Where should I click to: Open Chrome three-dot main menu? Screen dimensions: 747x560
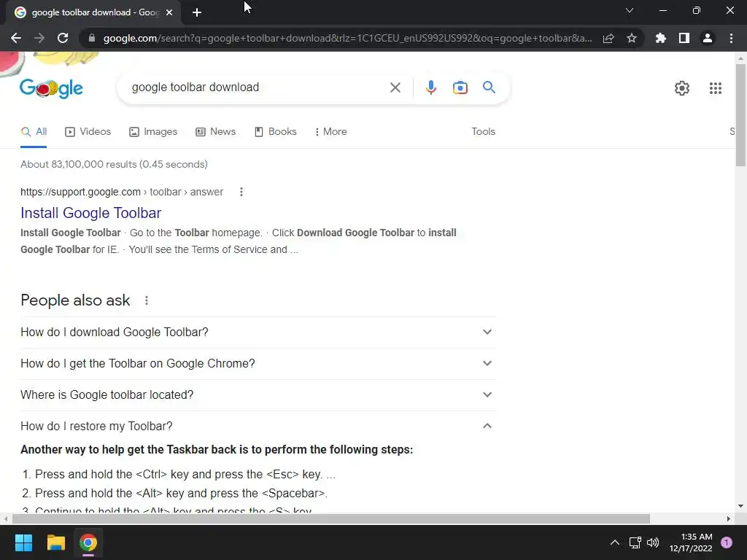pyautogui.click(x=731, y=38)
